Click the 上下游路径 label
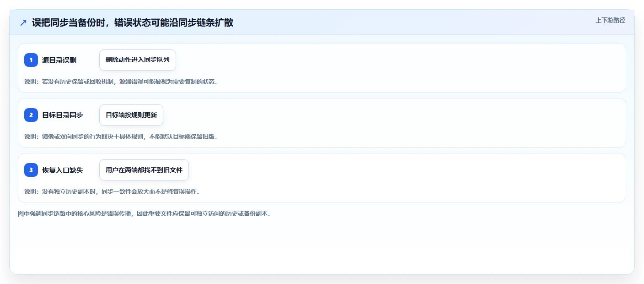Screen dimensions: 644x284 [x=610, y=20]
